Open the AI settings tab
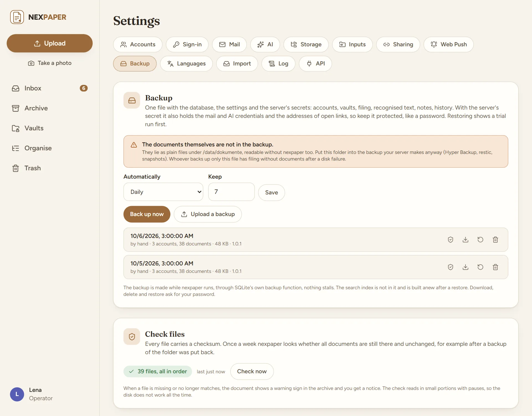This screenshot has height=416, width=532. (x=265, y=44)
